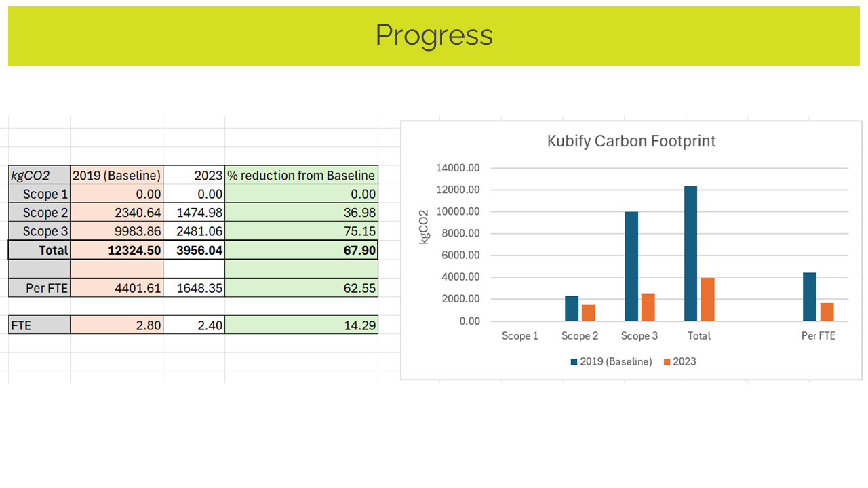The width and height of the screenshot is (868, 488).
Task: Click the blue Total baseline bar
Action: click(x=691, y=253)
